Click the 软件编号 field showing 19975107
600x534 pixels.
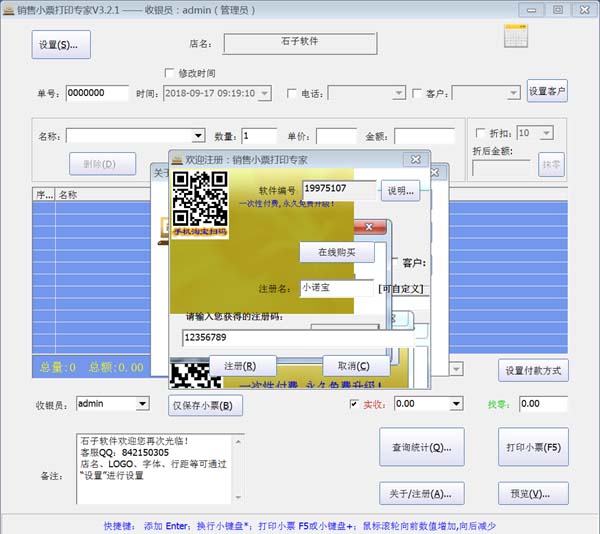click(339, 189)
